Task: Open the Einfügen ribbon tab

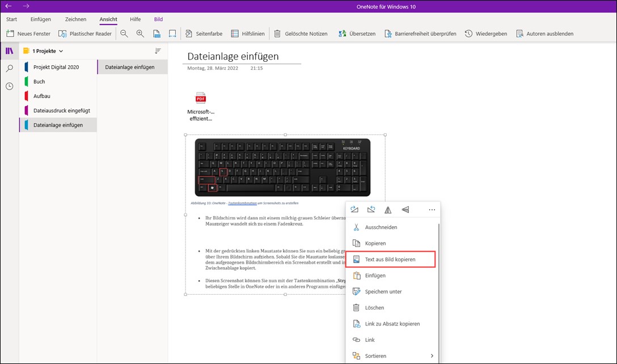Action: (40, 19)
